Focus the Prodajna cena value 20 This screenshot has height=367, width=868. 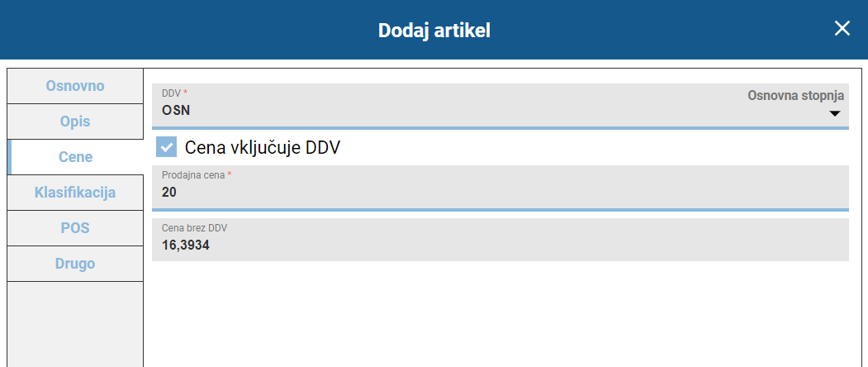(x=169, y=192)
